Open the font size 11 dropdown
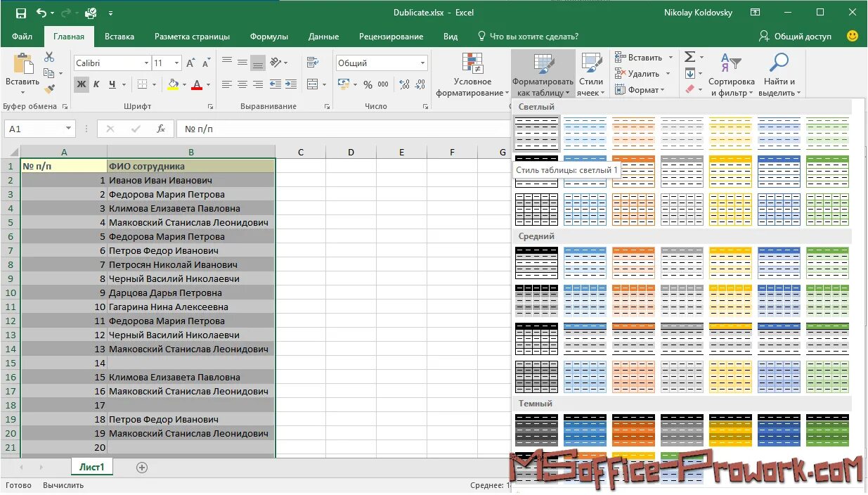Screen dimensions: 868x495 [x=176, y=63]
